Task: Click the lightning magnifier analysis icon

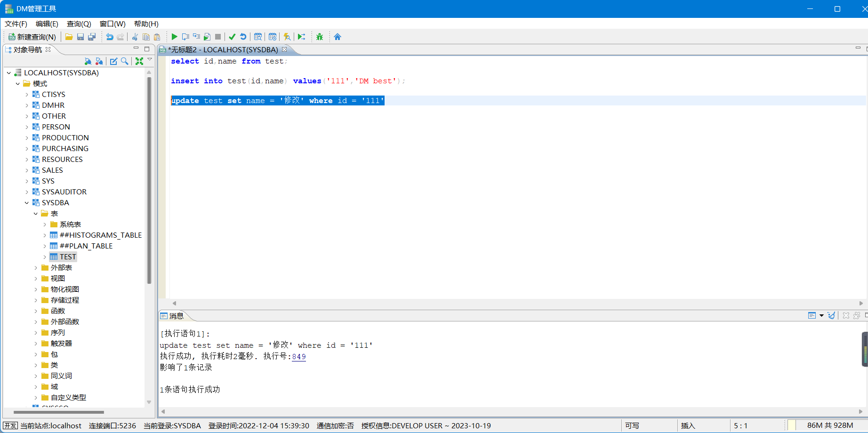Action: tap(287, 37)
